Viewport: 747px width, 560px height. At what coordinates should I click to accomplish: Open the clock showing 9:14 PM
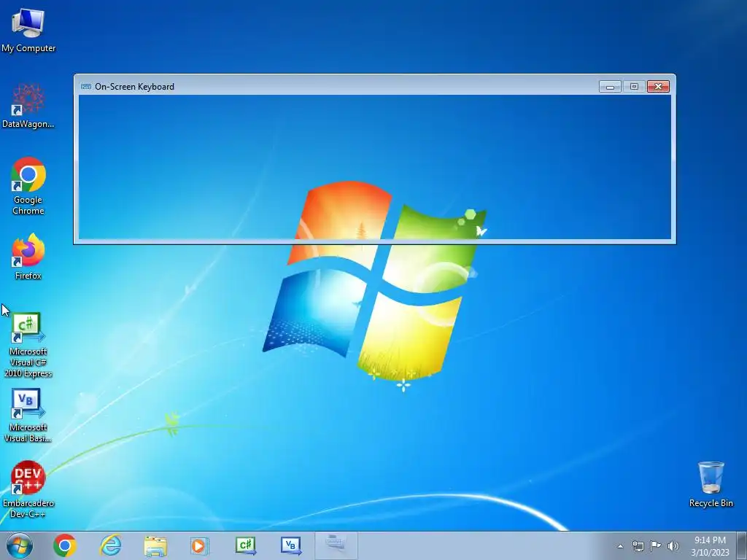[x=710, y=546]
